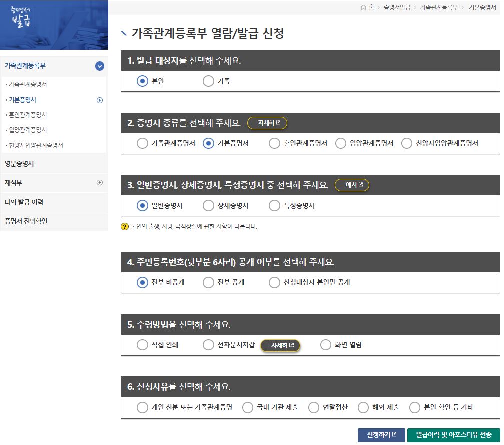504x445 pixels.
Task: Open the 자세히 link next to 전자문서지갑
Action: click(x=281, y=345)
